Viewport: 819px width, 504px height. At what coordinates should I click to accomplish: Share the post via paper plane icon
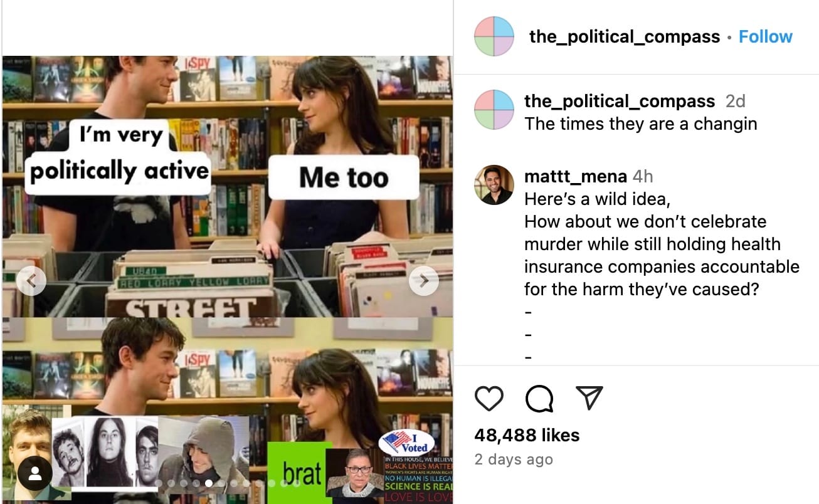pos(589,398)
